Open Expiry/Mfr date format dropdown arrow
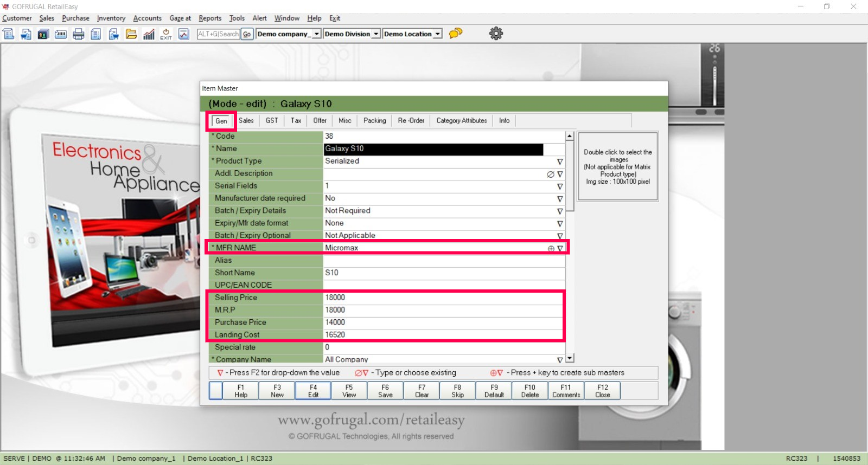The height and width of the screenshot is (465, 868). pyautogui.click(x=560, y=224)
